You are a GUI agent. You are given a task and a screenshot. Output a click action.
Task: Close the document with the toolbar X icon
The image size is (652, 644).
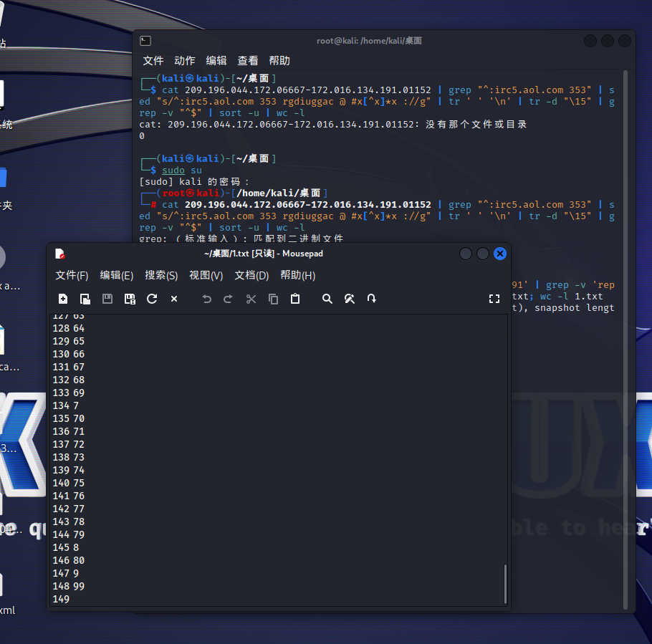[x=174, y=299]
